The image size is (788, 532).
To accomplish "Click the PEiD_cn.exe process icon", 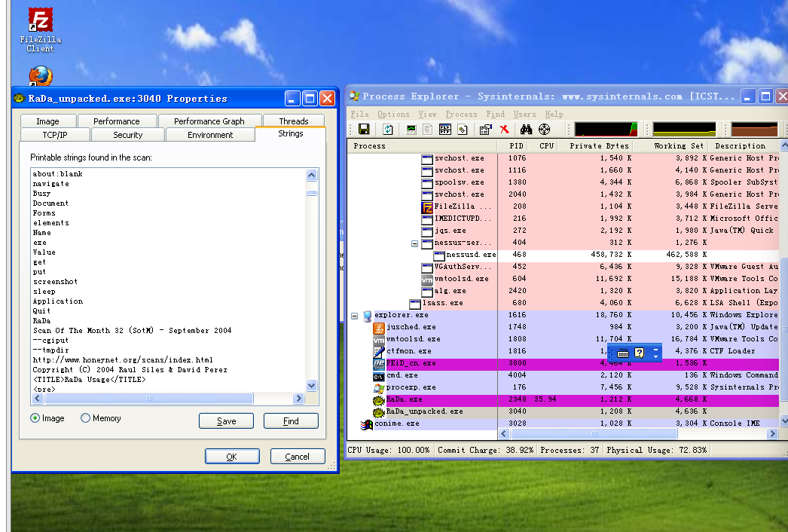I will (x=378, y=363).
